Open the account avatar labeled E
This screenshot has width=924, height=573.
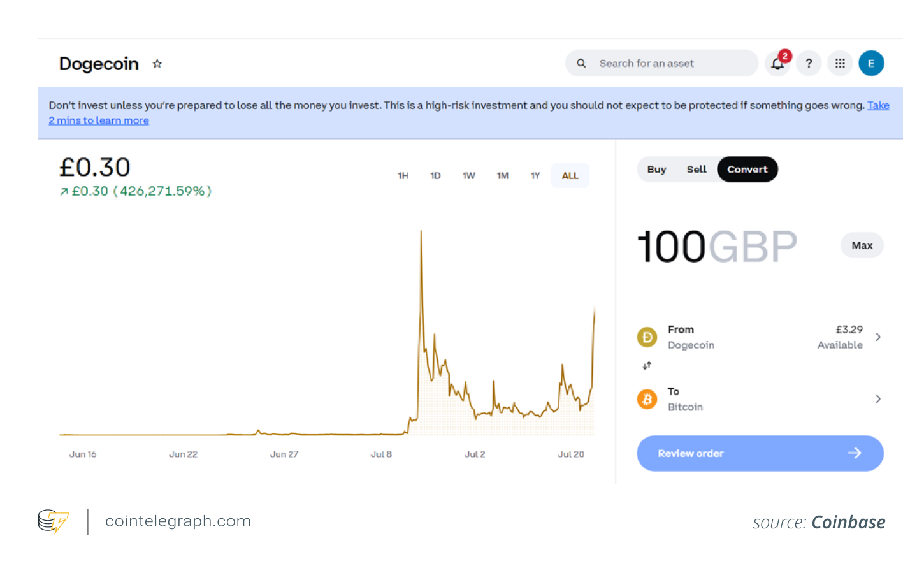pyautogui.click(x=871, y=63)
